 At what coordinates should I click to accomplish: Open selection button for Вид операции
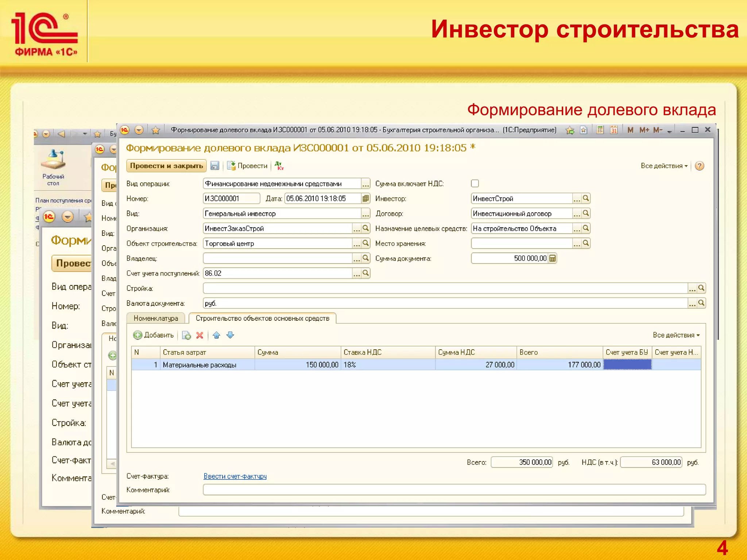point(365,184)
